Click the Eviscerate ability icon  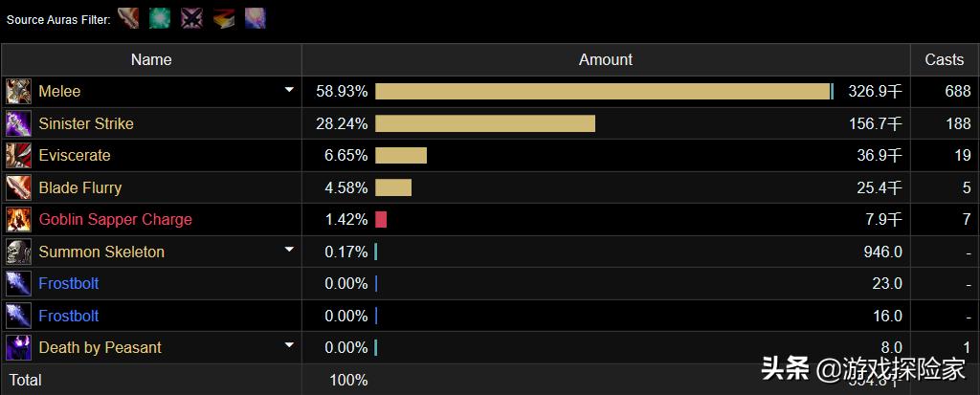pyautogui.click(x=18, y=156)
